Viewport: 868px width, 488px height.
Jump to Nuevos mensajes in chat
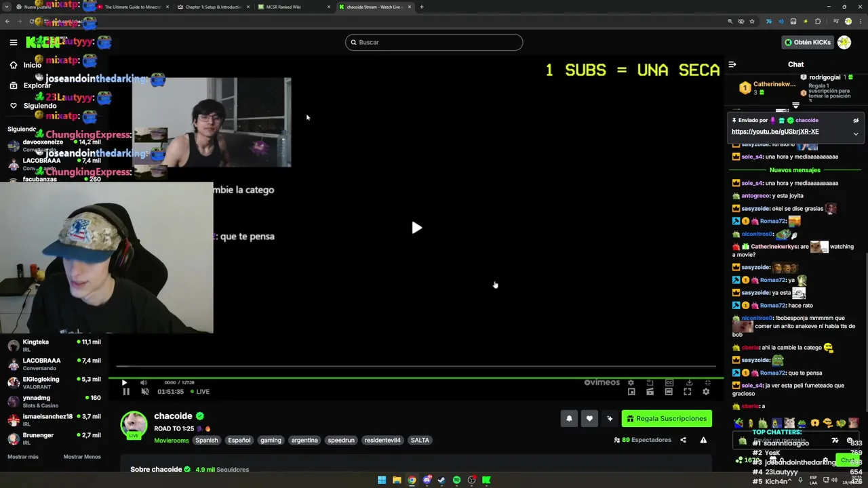pos(795,170)
